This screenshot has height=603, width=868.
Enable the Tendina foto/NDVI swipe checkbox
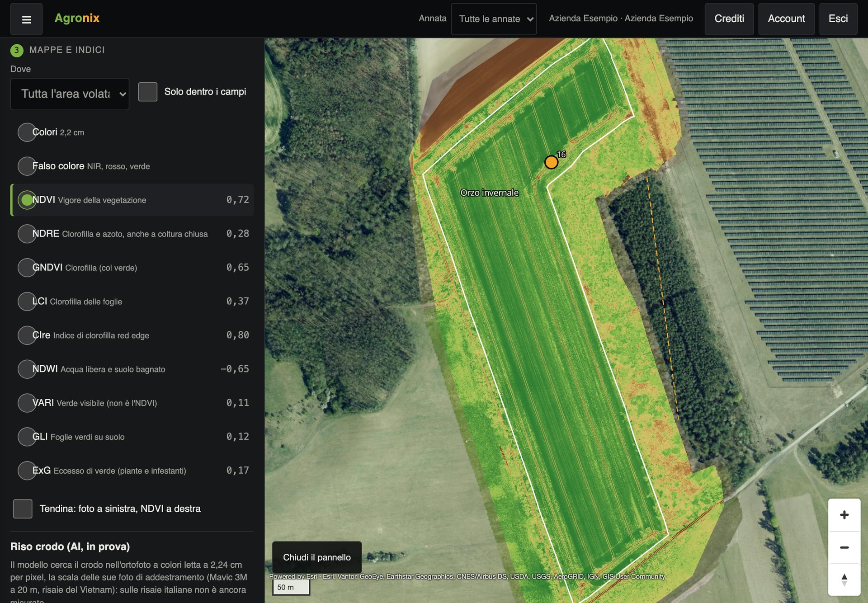click(23, 509)
